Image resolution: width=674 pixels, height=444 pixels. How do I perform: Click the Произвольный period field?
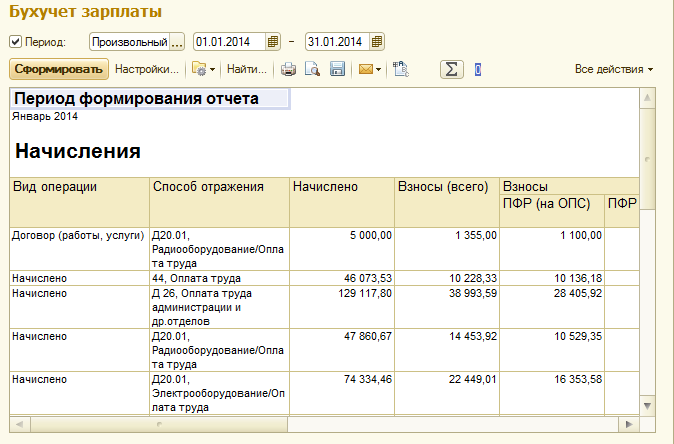[x=130, y=42]
